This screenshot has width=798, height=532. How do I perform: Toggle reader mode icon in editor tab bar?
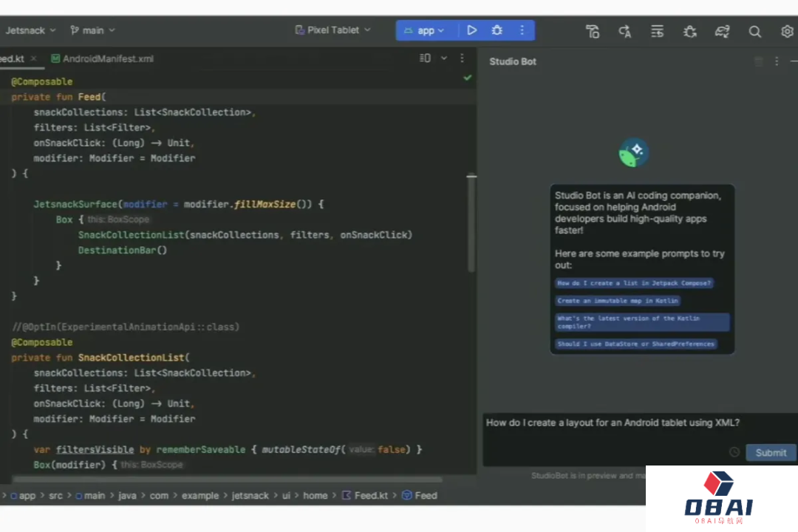(x=425, y=58)
